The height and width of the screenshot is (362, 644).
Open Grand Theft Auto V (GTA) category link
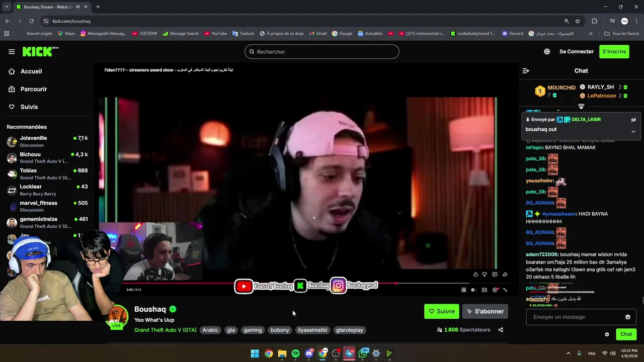tap(165, 330)
